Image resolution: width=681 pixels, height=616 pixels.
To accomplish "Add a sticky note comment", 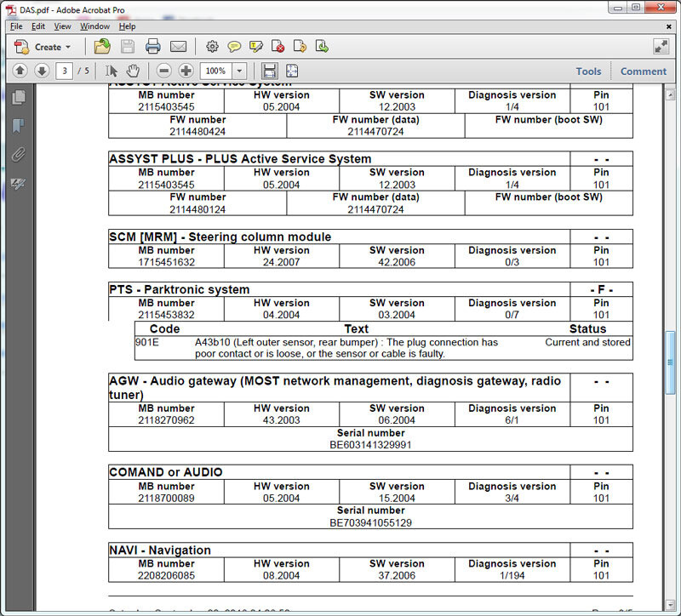I will click(x=234, y=46).
